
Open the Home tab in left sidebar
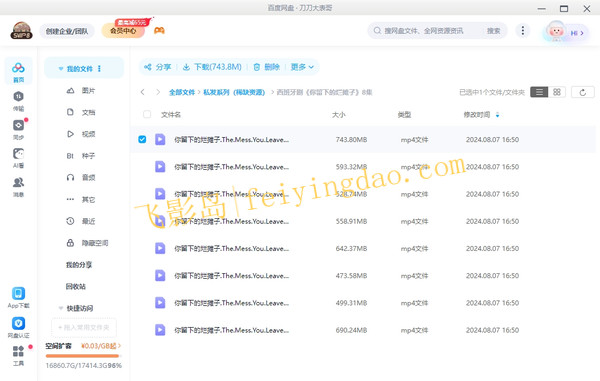pos(18,72)
